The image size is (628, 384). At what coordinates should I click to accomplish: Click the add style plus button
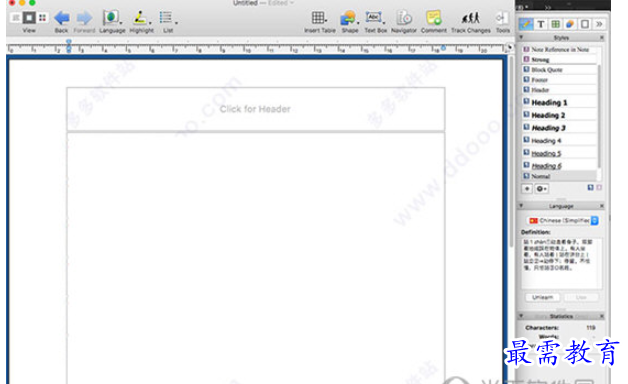pos(527,189)
